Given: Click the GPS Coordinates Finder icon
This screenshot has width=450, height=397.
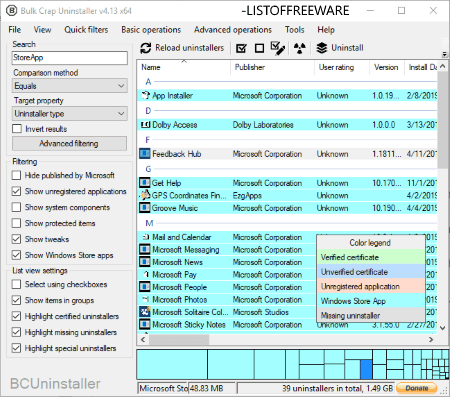Looking at the screenshot, I should [x=145, y=195].
